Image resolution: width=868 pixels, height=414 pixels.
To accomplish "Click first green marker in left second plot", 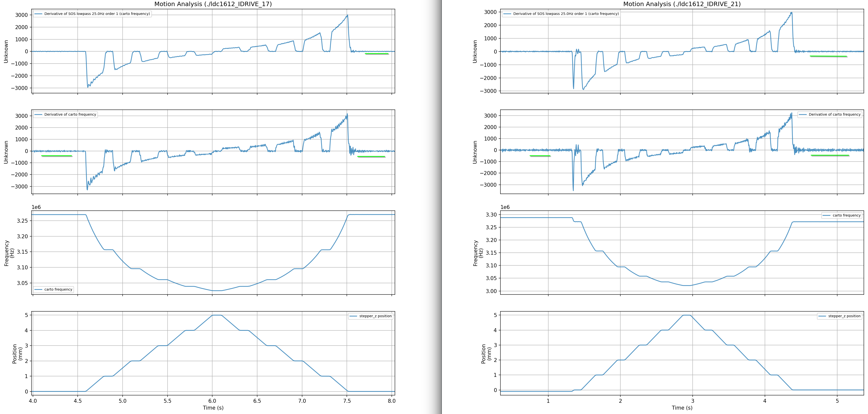I will pos(57,156).
